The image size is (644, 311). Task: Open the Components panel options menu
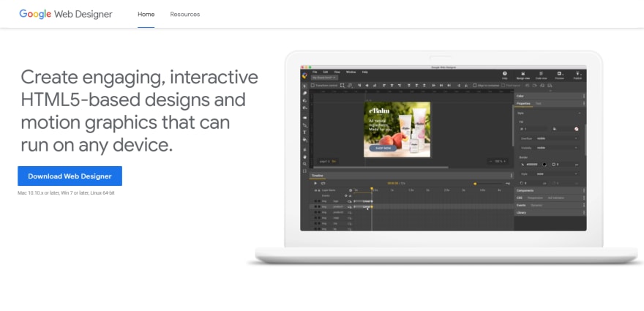pos(584,191)
